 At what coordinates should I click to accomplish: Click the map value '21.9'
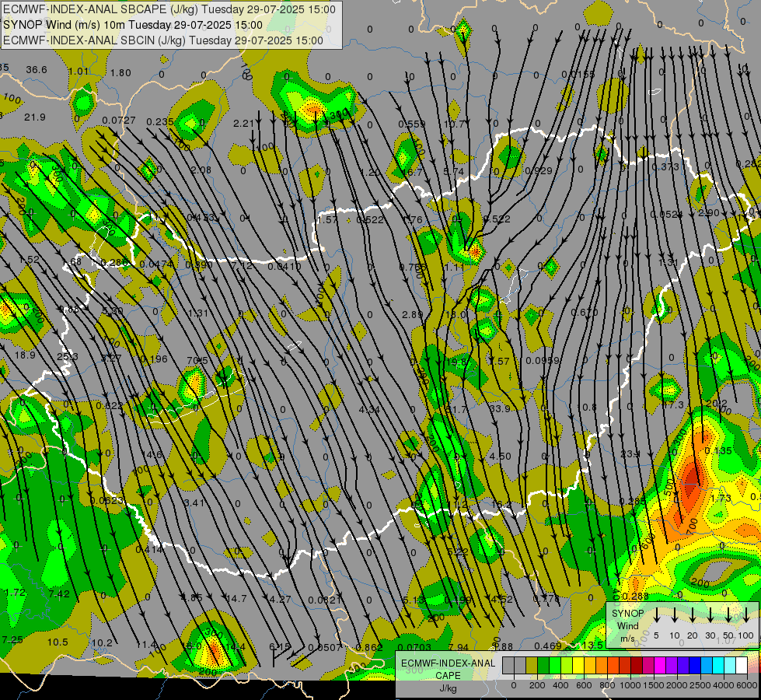tap(35, 117)
